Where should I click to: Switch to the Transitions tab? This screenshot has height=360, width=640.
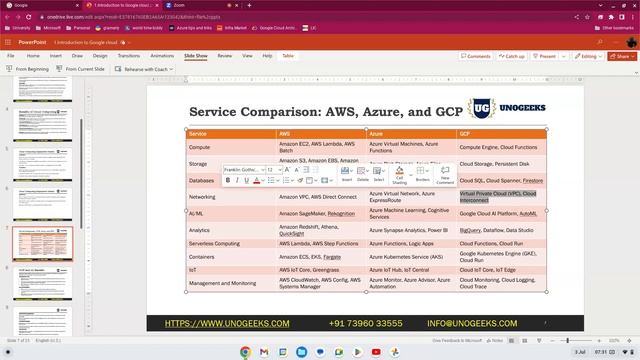129,56
